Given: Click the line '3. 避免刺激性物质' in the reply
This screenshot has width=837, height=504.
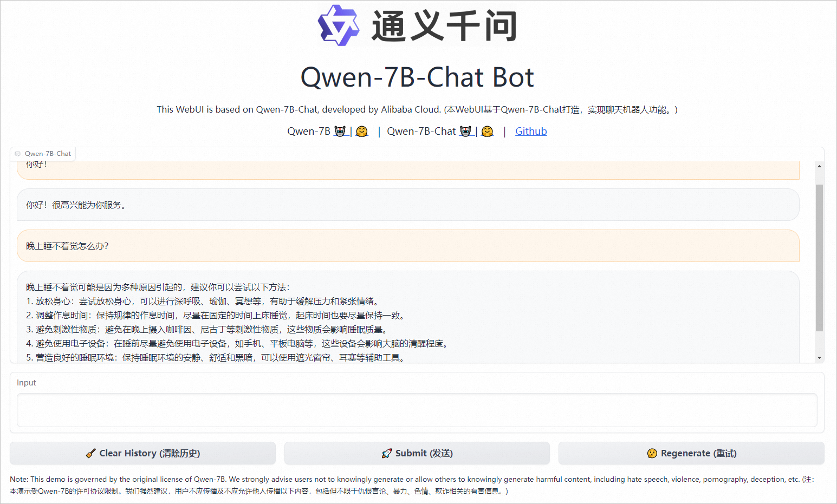Looking at the screenshot, I should [x=208, y=329].
